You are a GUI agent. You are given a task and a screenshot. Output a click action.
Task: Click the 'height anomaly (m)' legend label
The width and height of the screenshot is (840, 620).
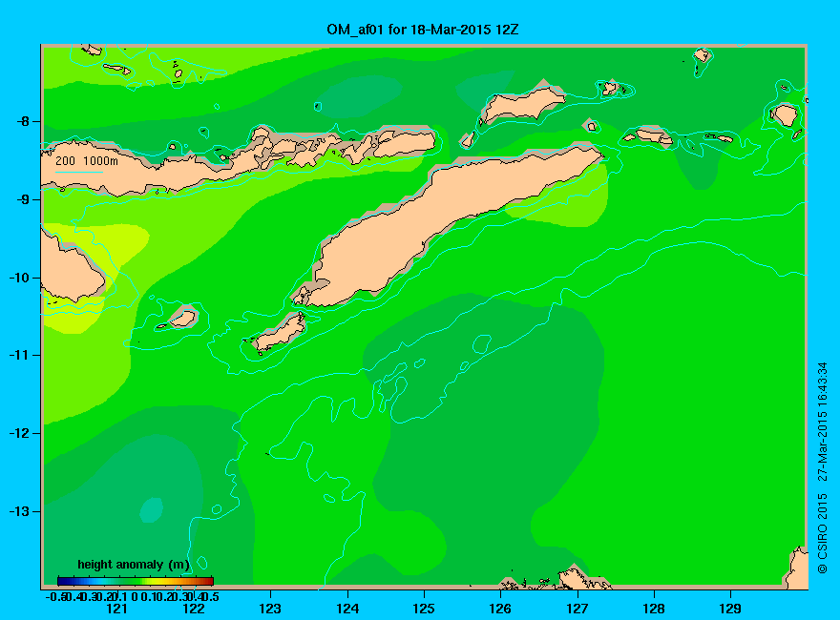(134, 565)
